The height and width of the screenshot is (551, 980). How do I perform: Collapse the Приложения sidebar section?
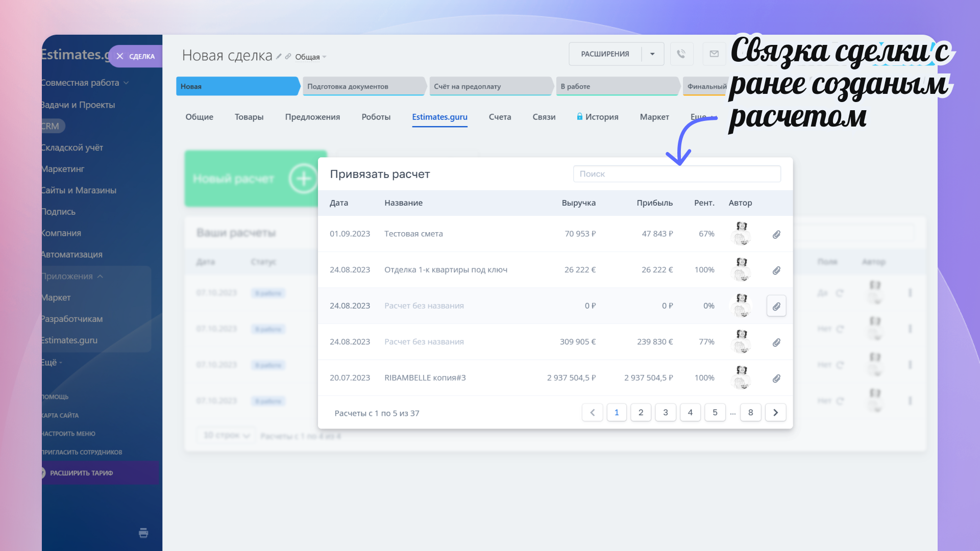100,276
